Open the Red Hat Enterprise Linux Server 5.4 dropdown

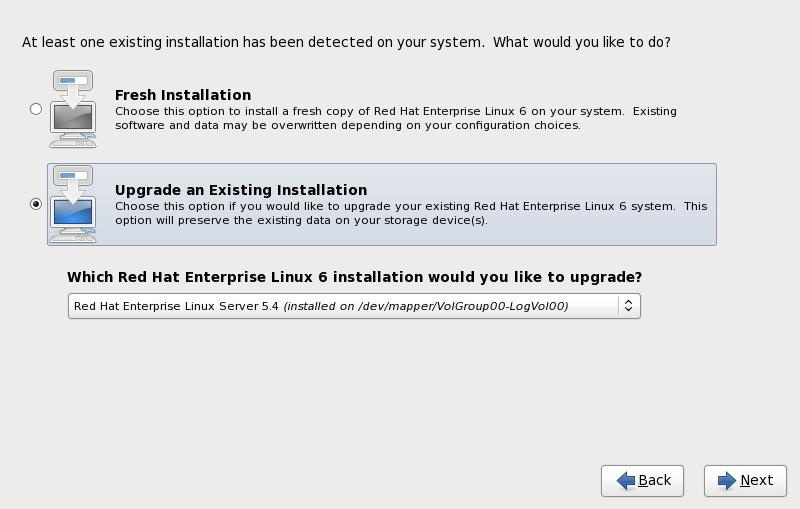tap(340, 306)
